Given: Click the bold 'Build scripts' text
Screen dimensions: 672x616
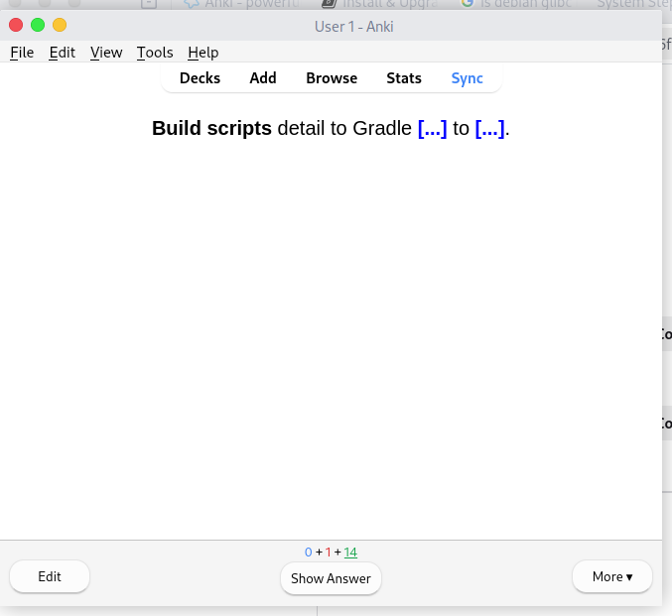Looking at the screenshot, I should 211,129.
